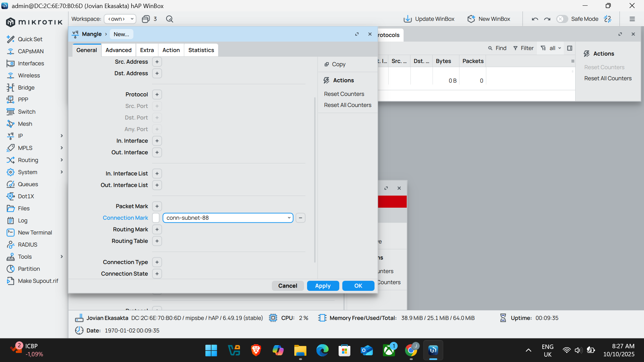Expand the MPLS submenu

(61, 148)
